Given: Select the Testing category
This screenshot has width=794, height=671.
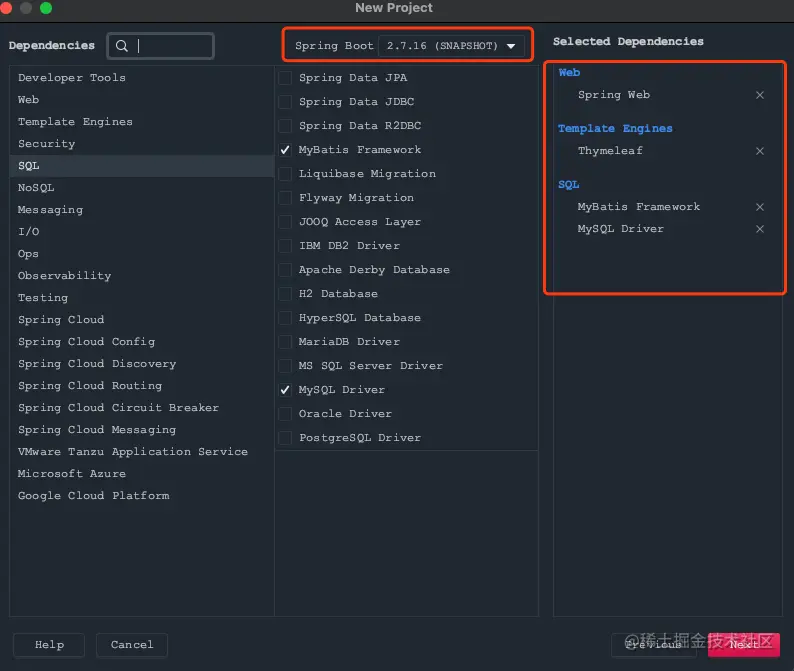Looking at the screenshot, I should (142, 298).
